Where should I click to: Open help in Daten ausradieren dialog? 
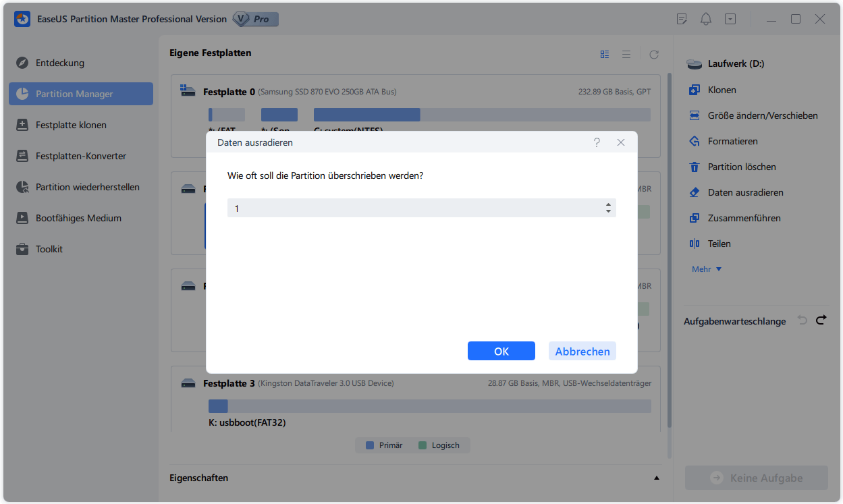[x=597, y=143]
